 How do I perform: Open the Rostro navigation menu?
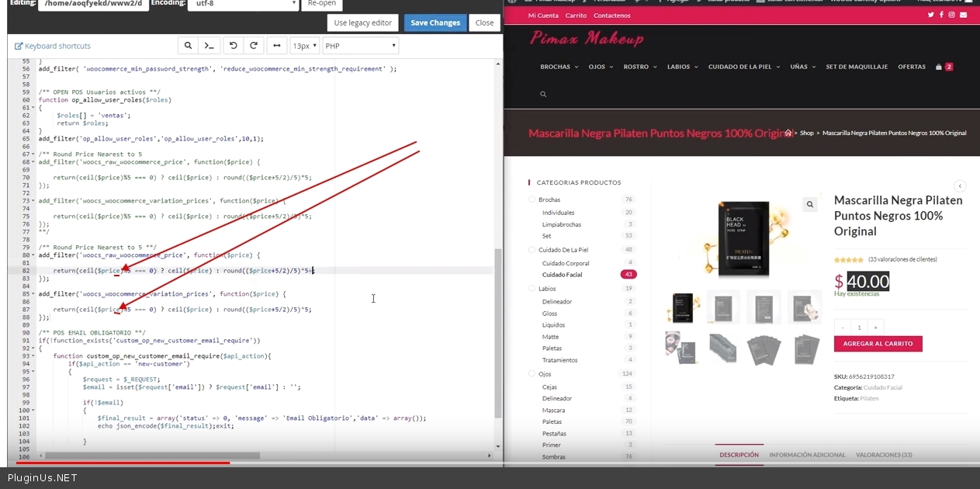coord(639,67)
